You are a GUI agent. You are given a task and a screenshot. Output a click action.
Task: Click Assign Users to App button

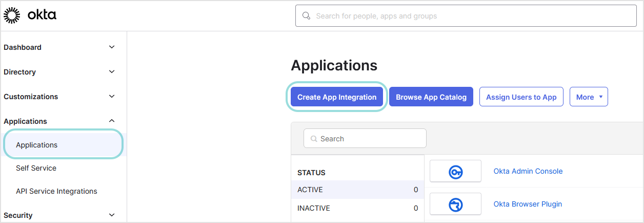coord(521,97)
